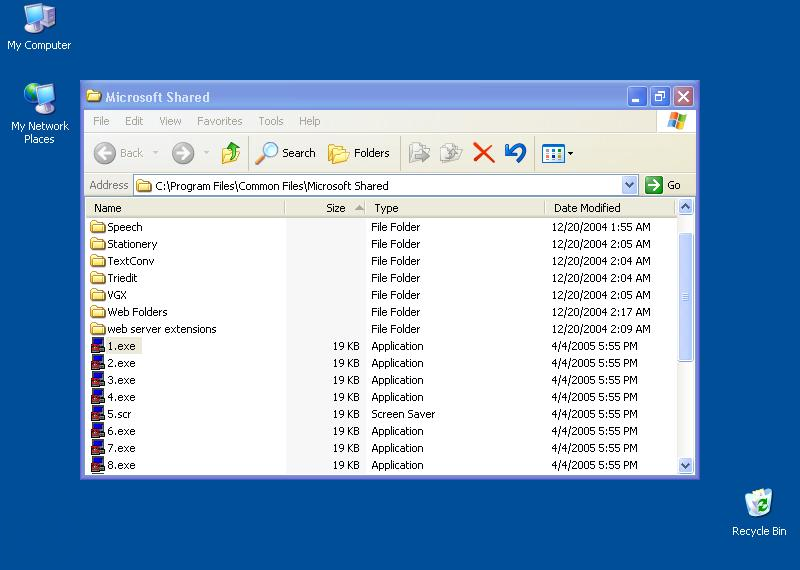Image resolution: width=800 pixels, height=570 pixels.
Task: Sort by the Name column header
Action: click(185, 208)
